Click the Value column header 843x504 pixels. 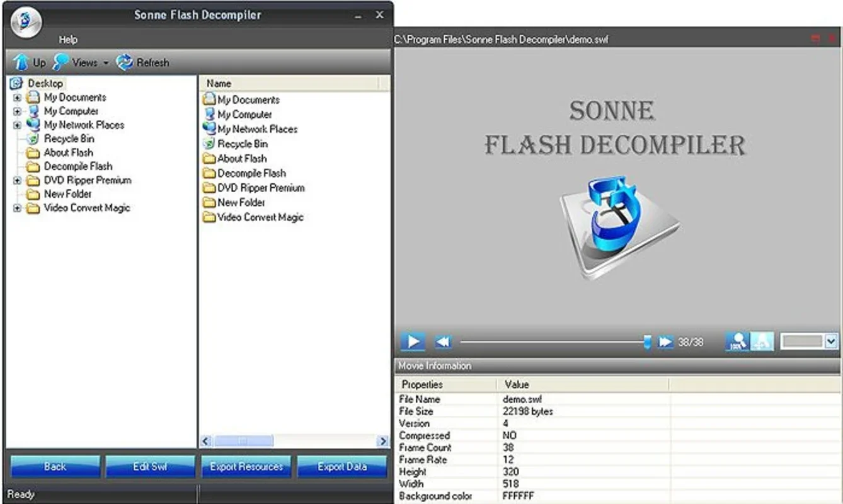coord(583,384)
